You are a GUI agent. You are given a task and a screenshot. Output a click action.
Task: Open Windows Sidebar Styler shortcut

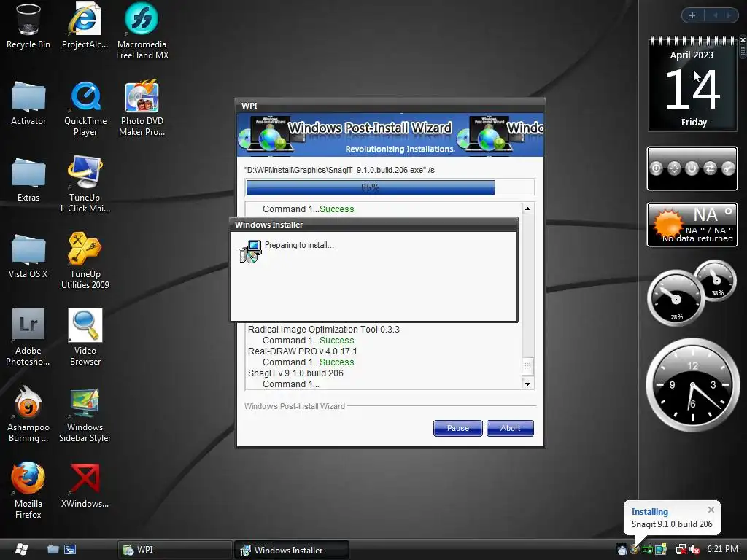(x=85, y=414)
